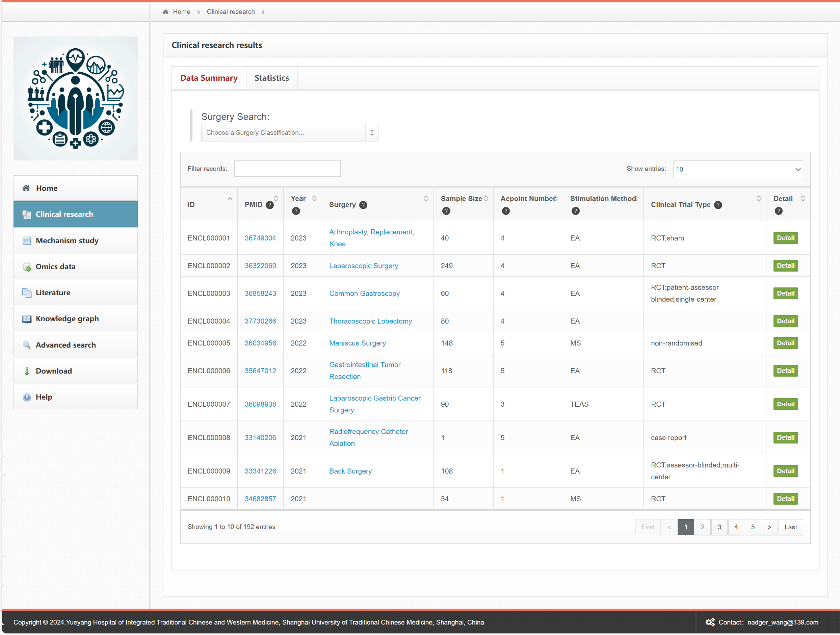Click the Sample Size help icon
This screenshot has height=635, width=840.
coord(446,211)
